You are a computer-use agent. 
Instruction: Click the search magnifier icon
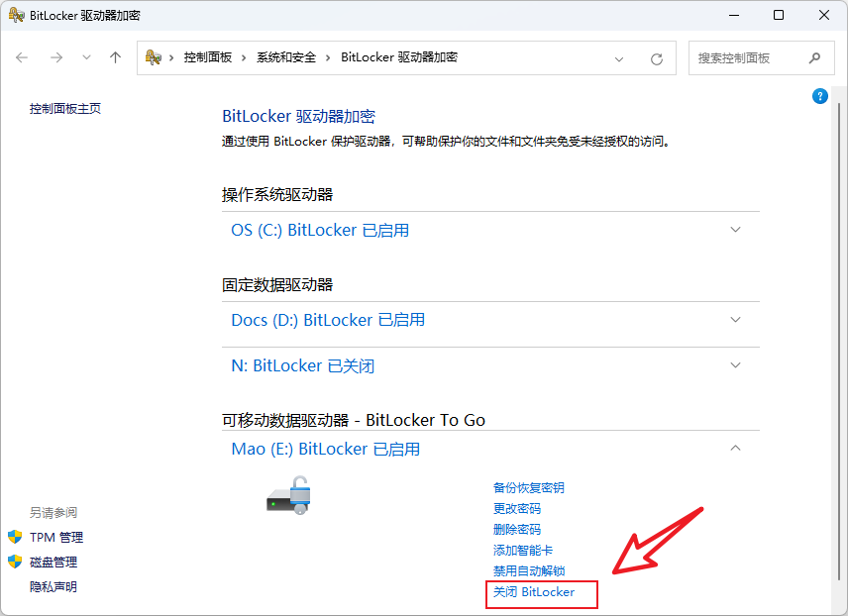[x=814, y=58]
